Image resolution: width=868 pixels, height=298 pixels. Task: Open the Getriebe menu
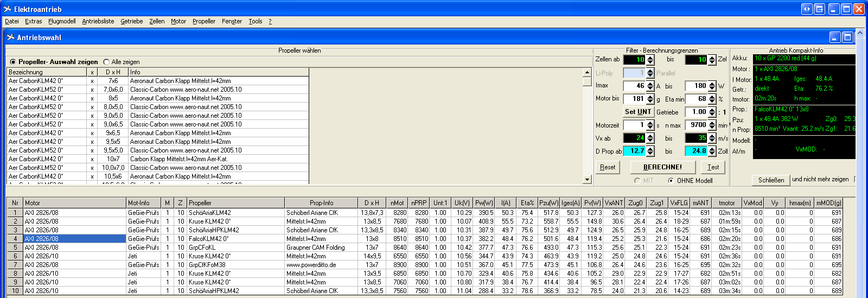pyautogui.click(x=132, y=21)
